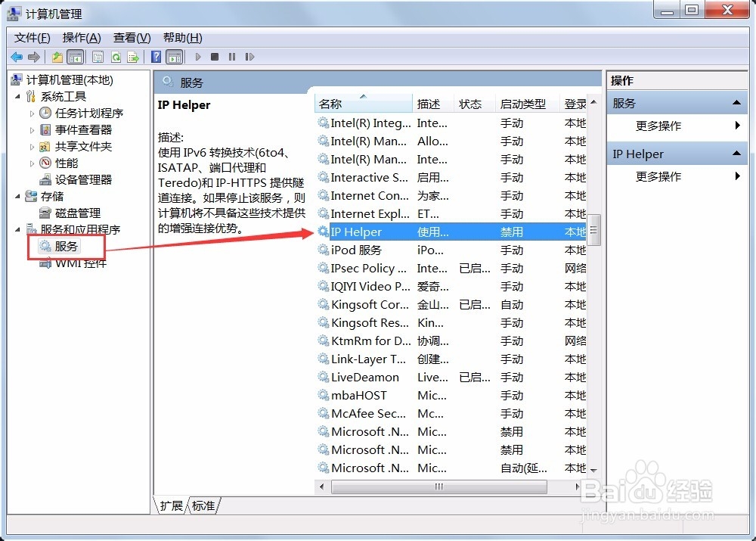Viewport: 756px width, 541px height.
Task: Open the Help icon in the toolbar
Action: pyautogui.click(x=156, y=57)
